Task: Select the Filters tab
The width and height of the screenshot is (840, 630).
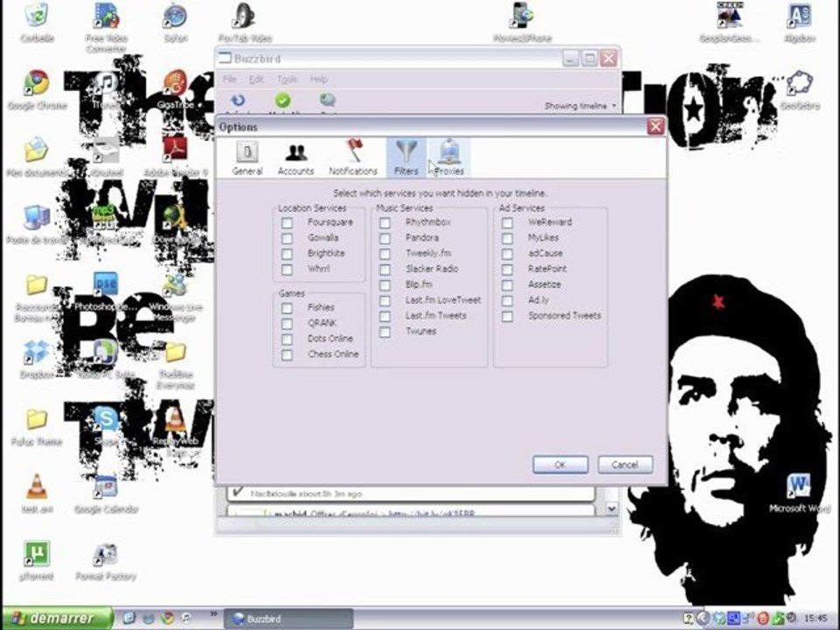Action: coord(406,158)
